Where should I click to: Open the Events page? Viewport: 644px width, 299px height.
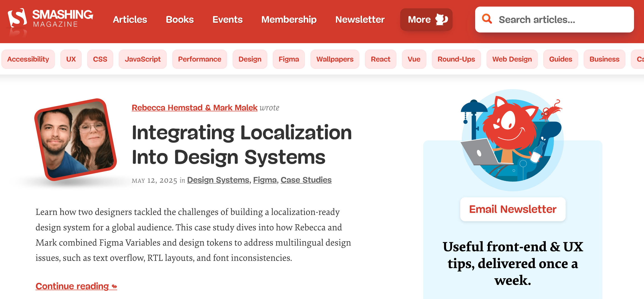(x=227, y=20)
